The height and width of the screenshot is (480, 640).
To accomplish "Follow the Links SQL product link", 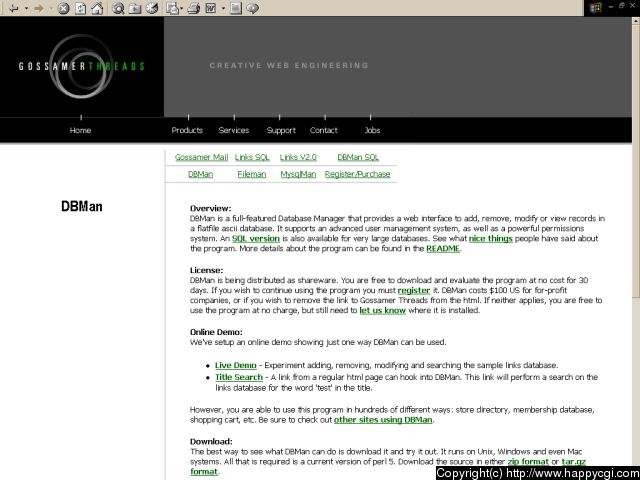I will coord(252,157).
